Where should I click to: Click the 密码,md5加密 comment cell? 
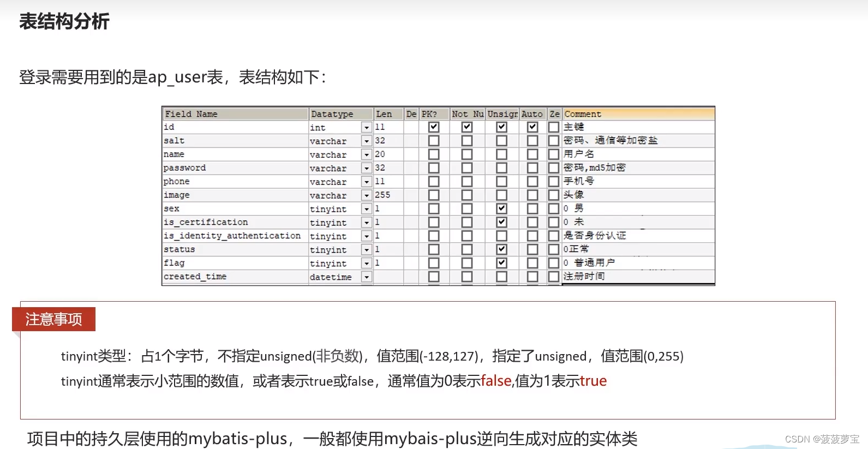[638, 168]
